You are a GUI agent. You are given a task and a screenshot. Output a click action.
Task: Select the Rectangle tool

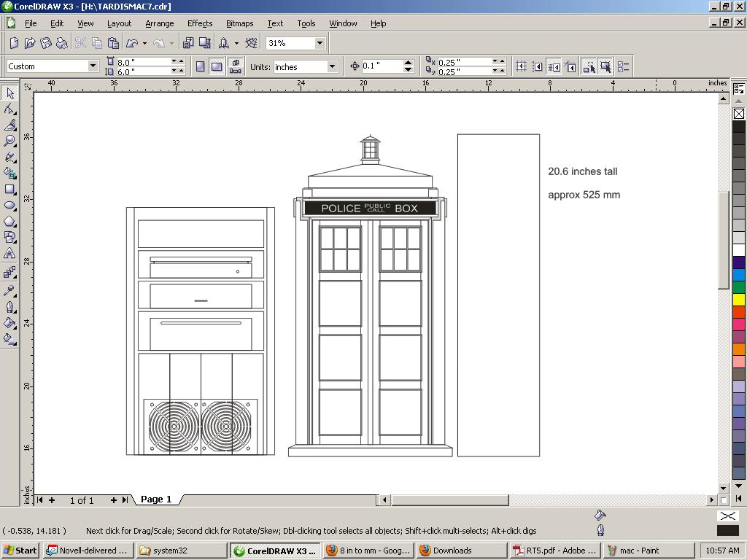[9, 190]
